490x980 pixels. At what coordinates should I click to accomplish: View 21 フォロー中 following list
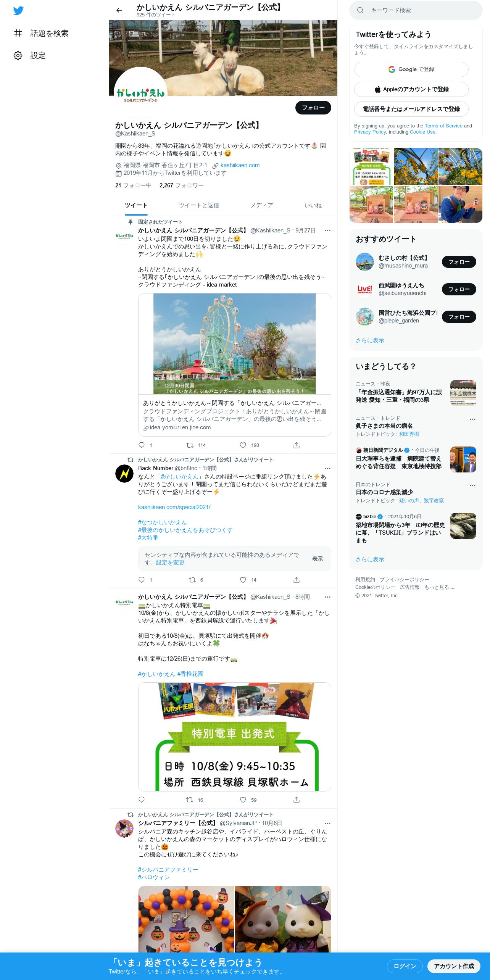pos(134,185)
